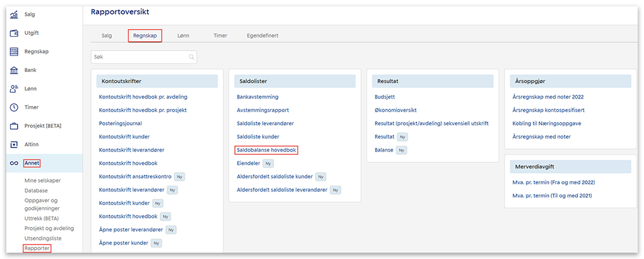Select the Salg report tab
The height and width of the screenshot is (259, 644).
click(106, 36)
